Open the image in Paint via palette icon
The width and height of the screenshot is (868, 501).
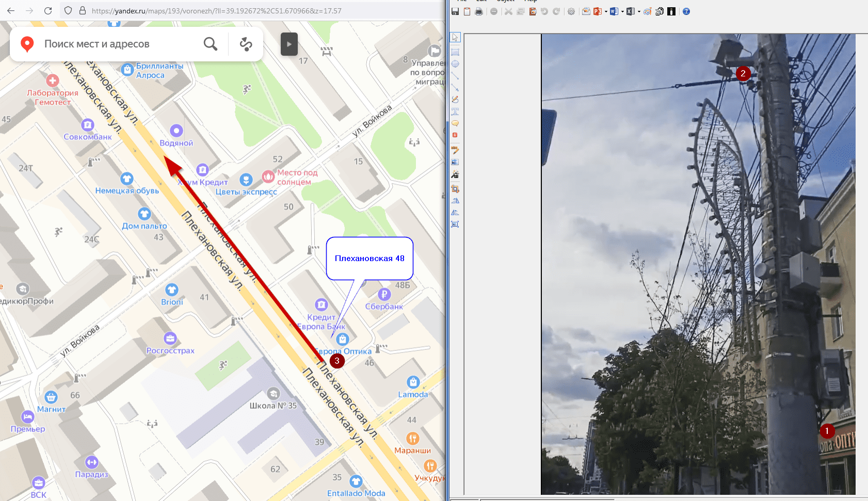(x=647, y=11)
